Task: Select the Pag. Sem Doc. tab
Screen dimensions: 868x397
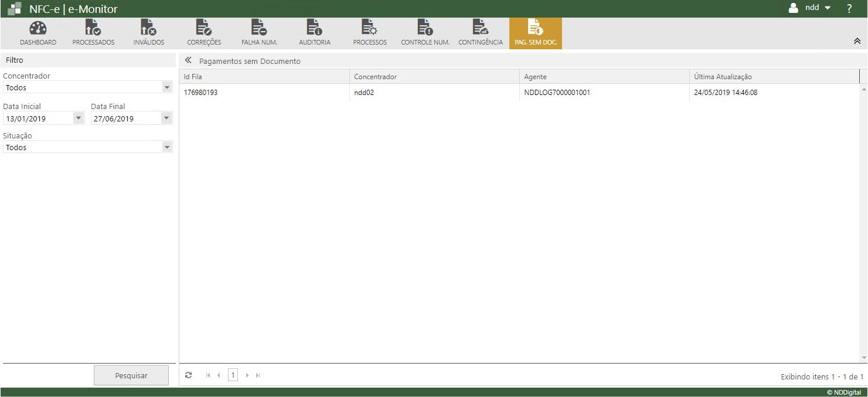Action: point(535,33)
